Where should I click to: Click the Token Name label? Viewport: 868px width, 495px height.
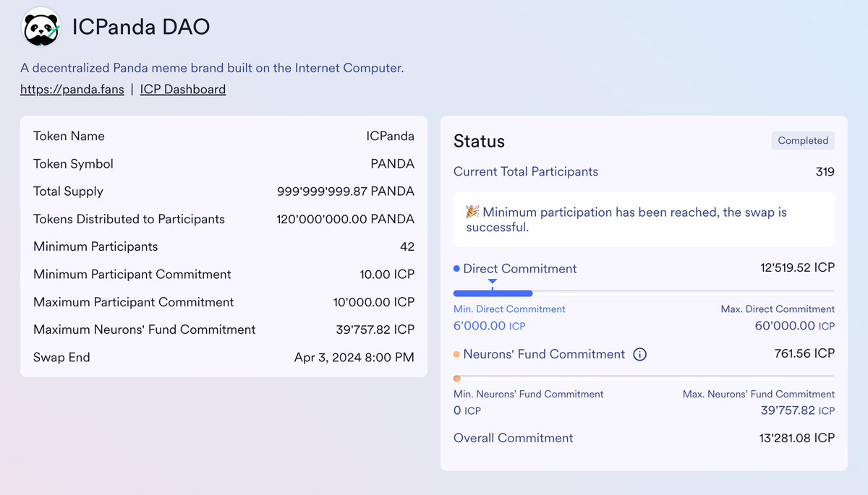tap(69, 136)
